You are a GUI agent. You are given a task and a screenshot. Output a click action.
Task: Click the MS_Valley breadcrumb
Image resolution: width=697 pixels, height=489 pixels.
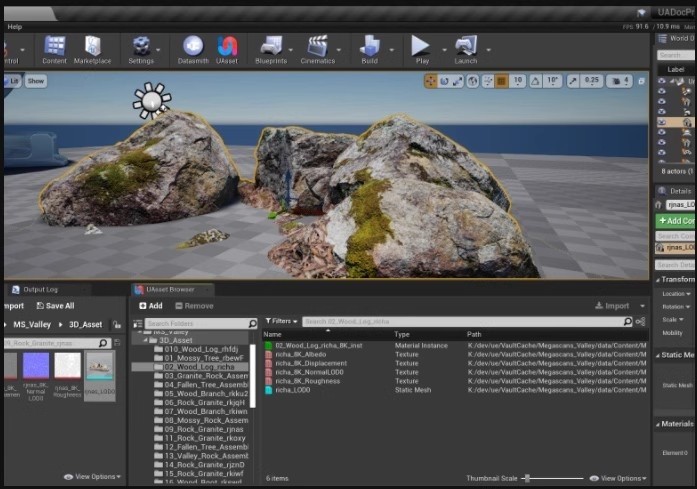[32, 325]
